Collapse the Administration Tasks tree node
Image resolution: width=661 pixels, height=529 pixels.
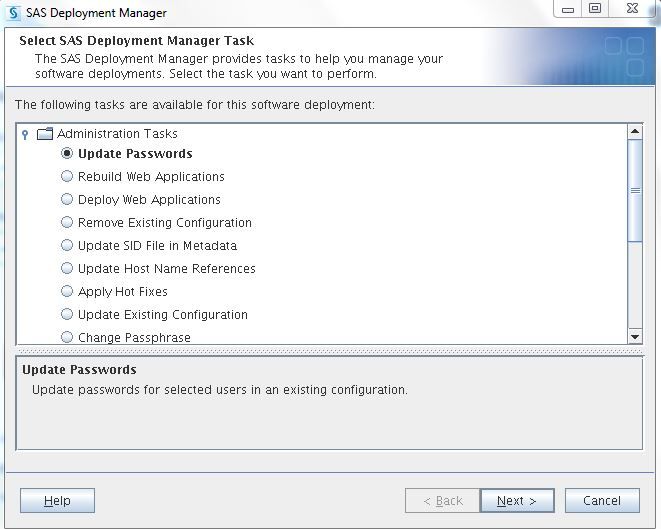click(26, 134)
